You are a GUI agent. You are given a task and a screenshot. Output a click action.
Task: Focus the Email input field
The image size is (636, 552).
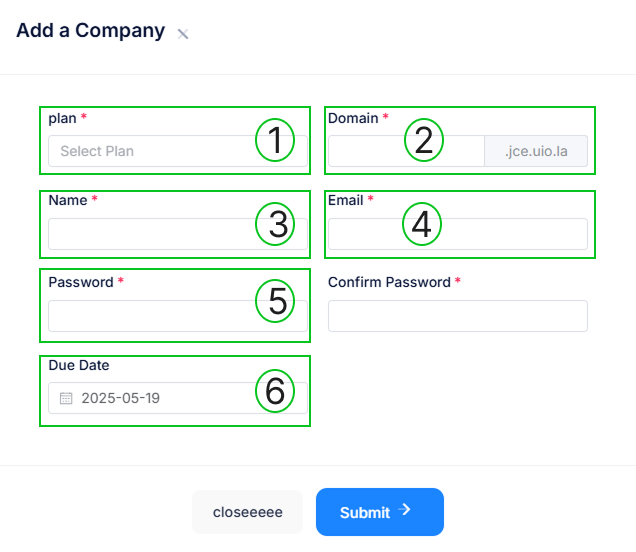coord(500,234)
